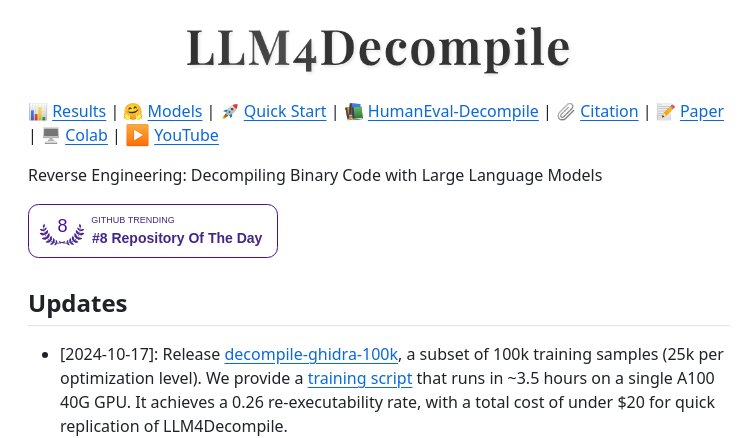Open the HumanEval-Decompile link
The height and width of the screenshot is (438, 754).
pyautogui.click(x=453, y=112)
